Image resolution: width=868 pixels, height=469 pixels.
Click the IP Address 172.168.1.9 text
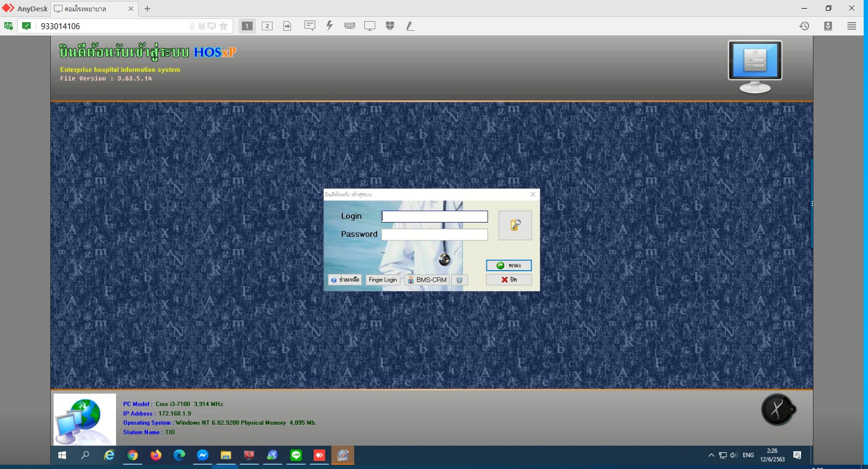point(157,413)
